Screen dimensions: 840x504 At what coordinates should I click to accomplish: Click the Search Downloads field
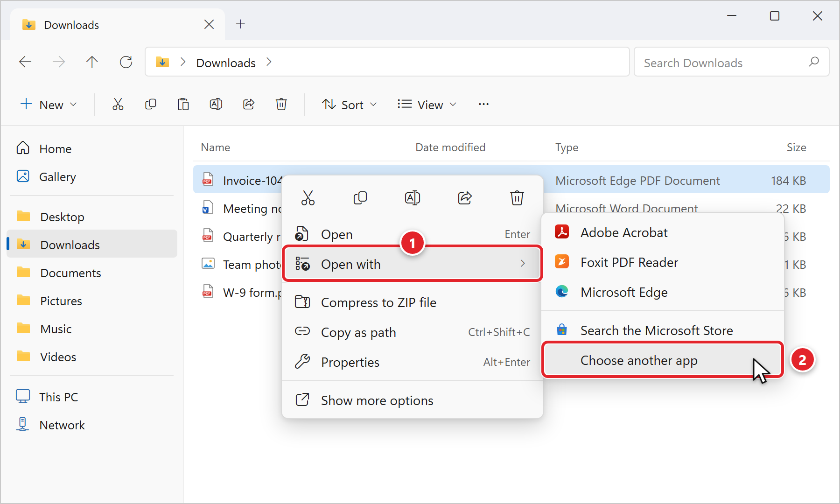point(731,62)
